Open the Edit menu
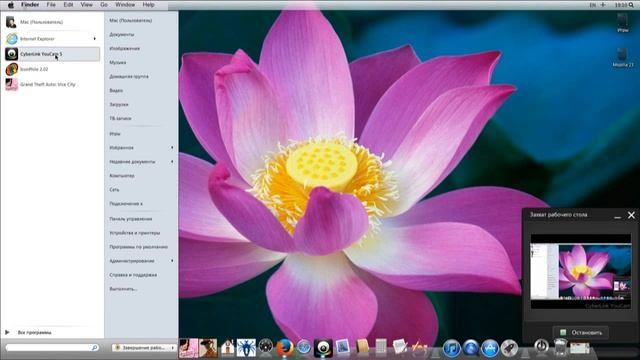 click(68, 5)
